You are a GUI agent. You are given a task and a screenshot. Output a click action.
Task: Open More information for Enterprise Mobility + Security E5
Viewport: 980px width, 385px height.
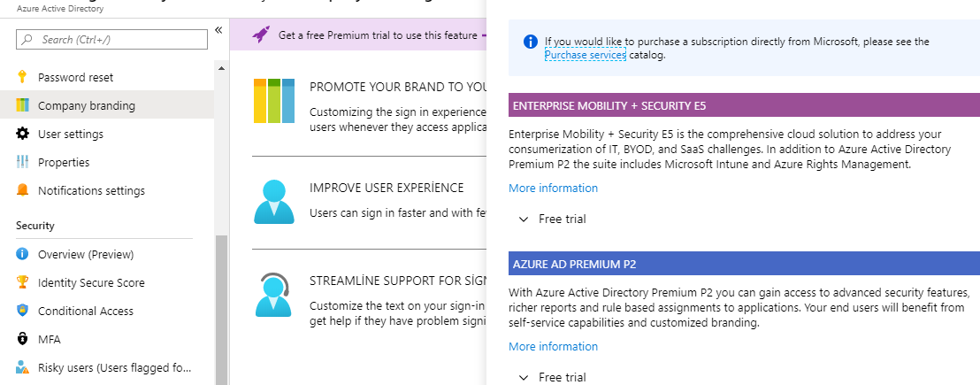(x=553, y=189)
